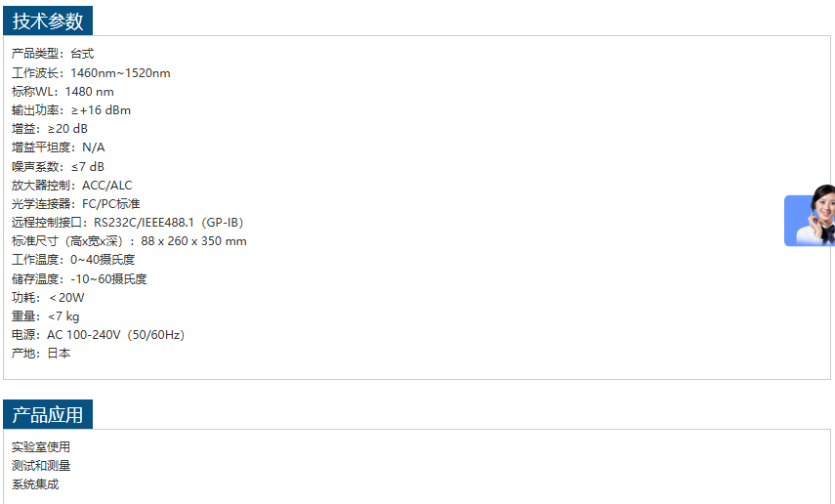Click the 产品类型：台式 line
This screenshot has width=835, height=504.
pos(53,54)
